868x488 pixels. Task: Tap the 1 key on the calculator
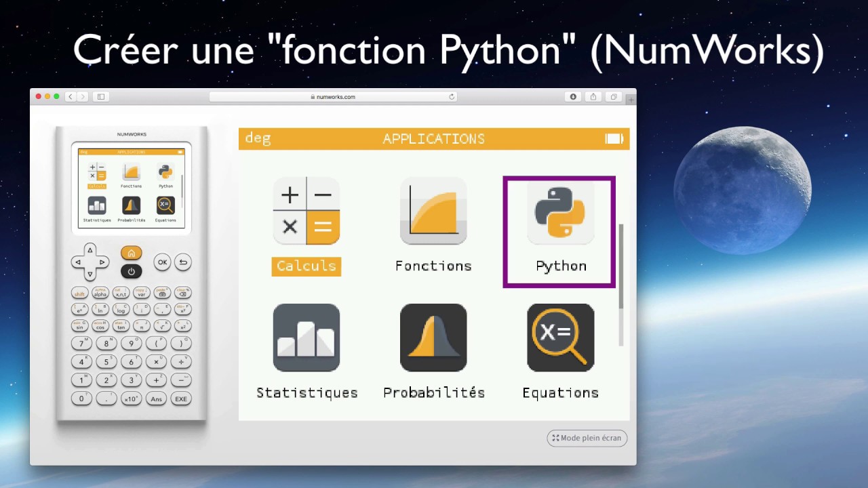(82, 380)
